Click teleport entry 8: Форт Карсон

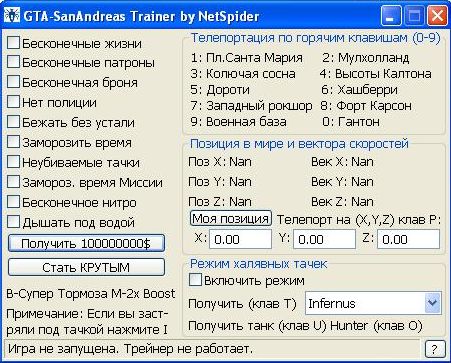(x=366, y=106)
